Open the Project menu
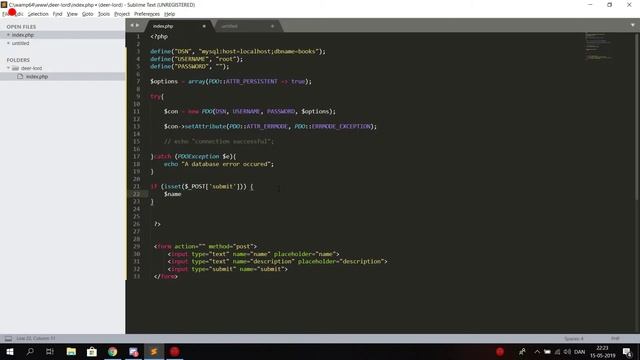 coord(122,14)
